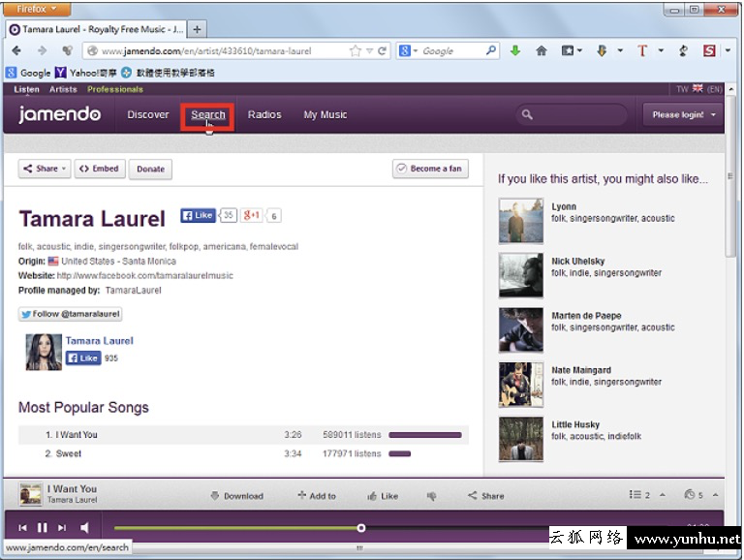Expand the Google search engine dropdown
Screen dimensions: 744x560
pyautogui.click(x=415, y=50)
